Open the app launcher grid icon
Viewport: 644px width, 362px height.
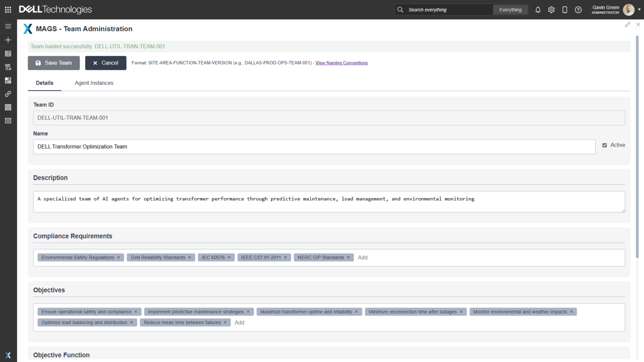[8, 10]
